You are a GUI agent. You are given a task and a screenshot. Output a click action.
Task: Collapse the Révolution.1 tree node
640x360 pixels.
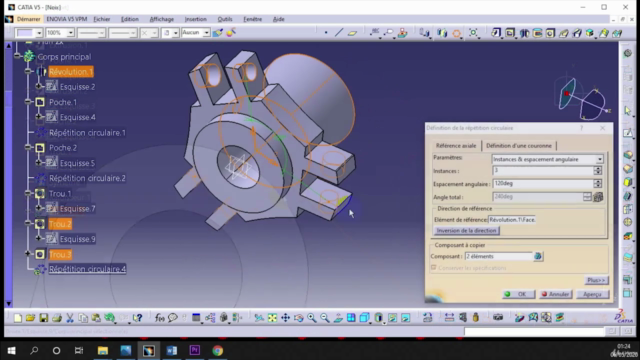(x=28, y=71)
